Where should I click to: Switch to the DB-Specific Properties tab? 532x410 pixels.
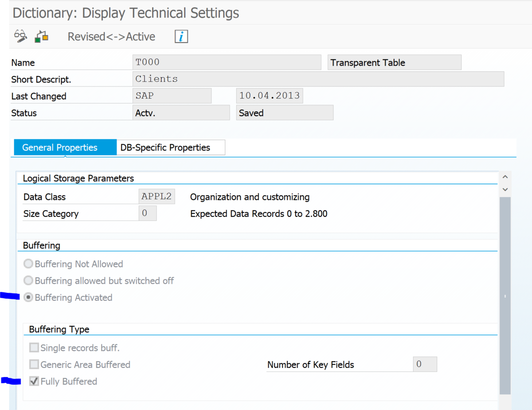click(x=170, y=147)
